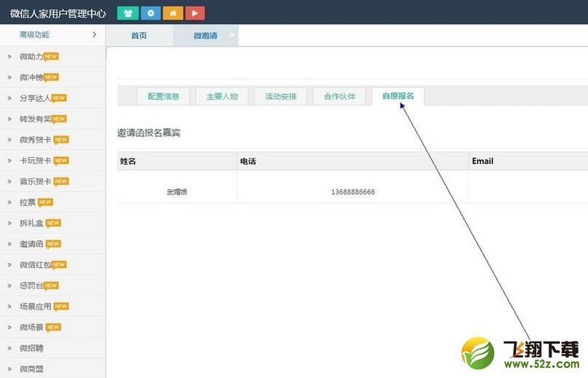Expand the 高级功能 section chevron
Screen dimensions: 588x378
click(x=94, y=34)
